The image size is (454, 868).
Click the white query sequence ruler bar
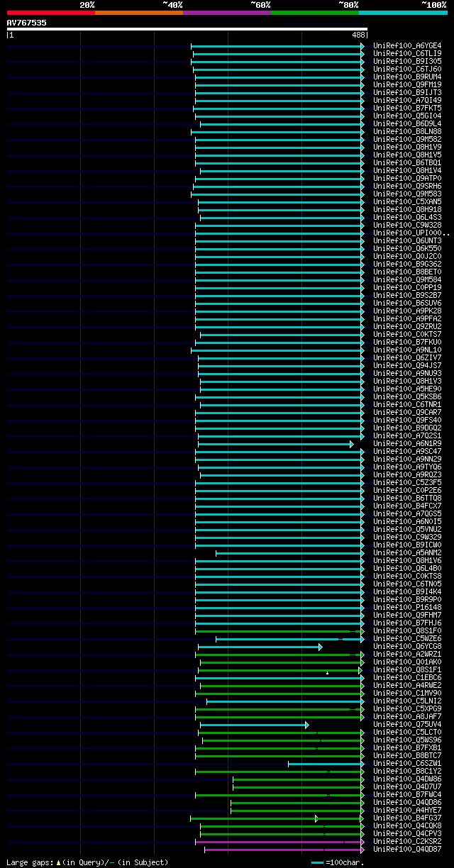187,29
